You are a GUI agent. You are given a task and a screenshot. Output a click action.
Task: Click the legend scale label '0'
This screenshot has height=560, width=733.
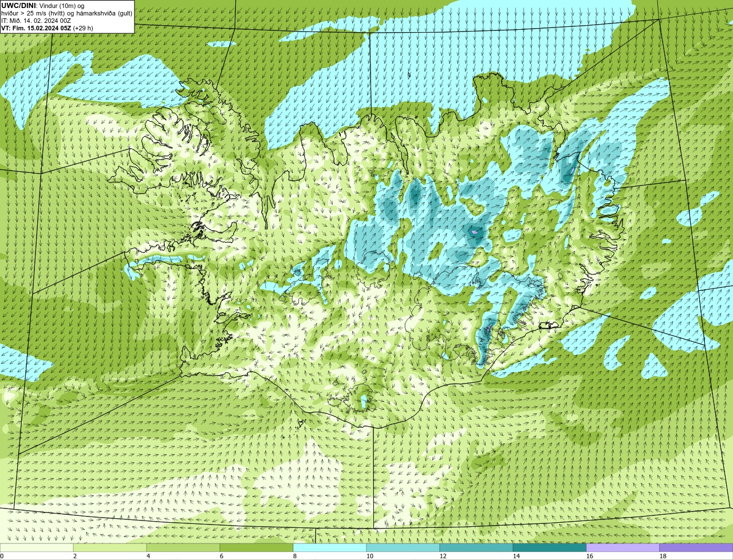point(2,556)
